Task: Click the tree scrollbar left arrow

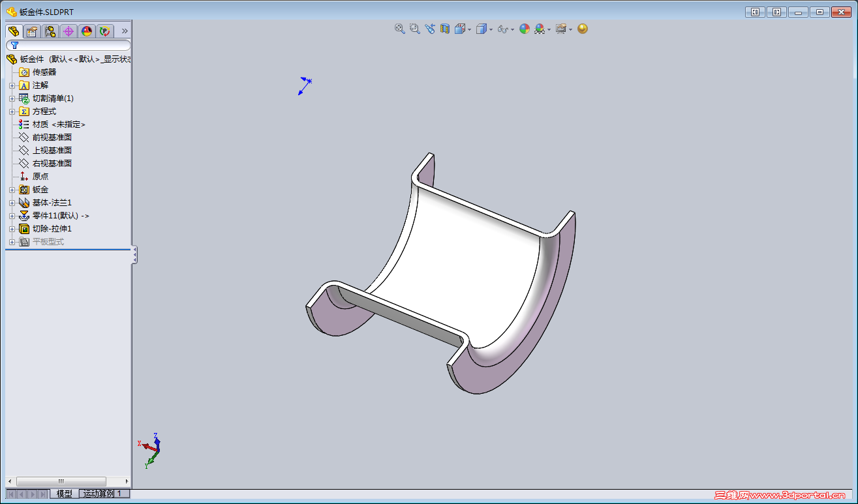Action: coord(10,481)
